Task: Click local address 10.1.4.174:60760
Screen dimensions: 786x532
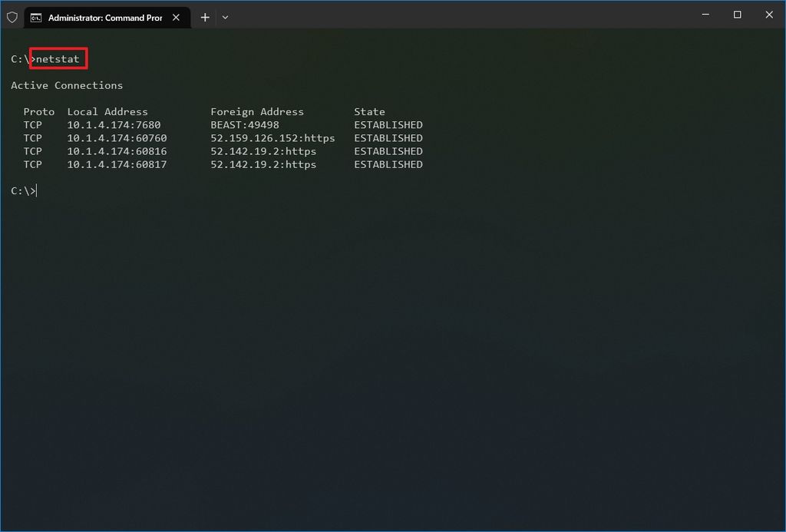Action: [x=117, y=138]
